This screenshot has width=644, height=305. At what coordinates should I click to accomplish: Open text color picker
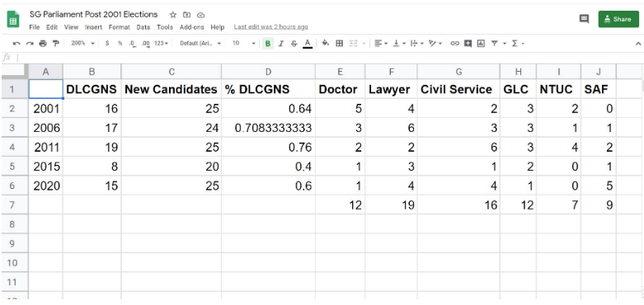(x=308, y=44)
